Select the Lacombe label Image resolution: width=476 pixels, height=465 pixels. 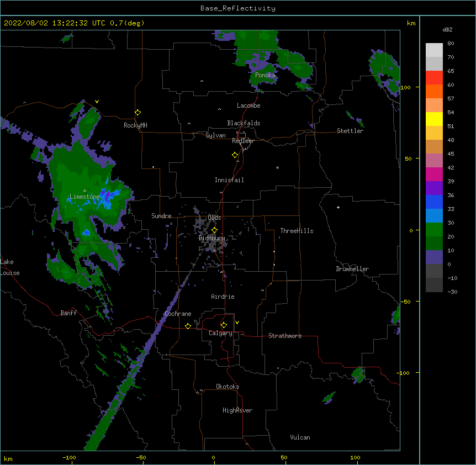248,105
